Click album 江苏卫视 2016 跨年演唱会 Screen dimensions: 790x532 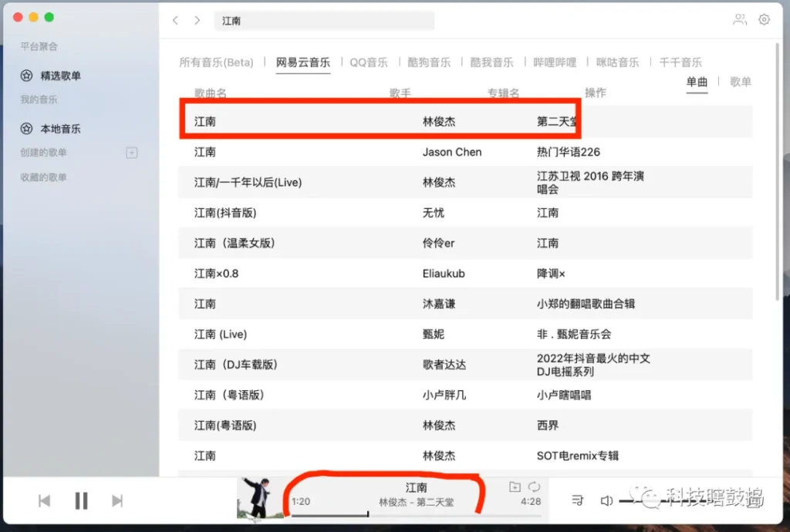coord(590,182)
